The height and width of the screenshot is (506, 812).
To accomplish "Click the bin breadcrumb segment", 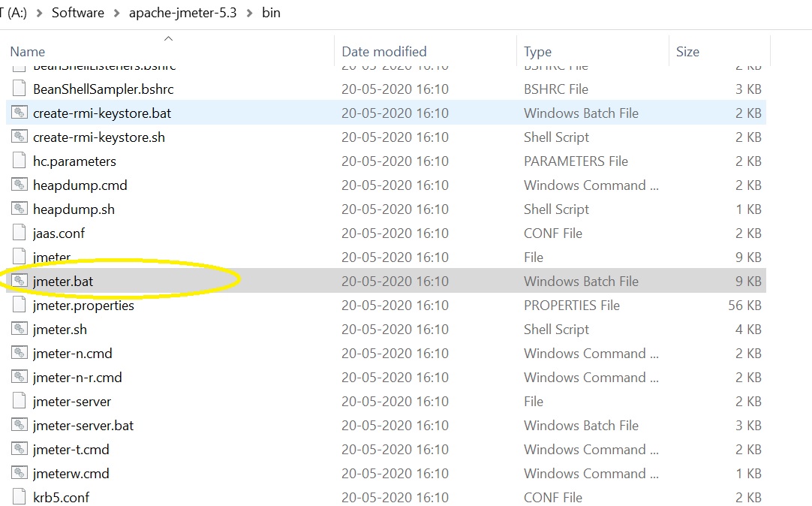I will click(271, 13).
